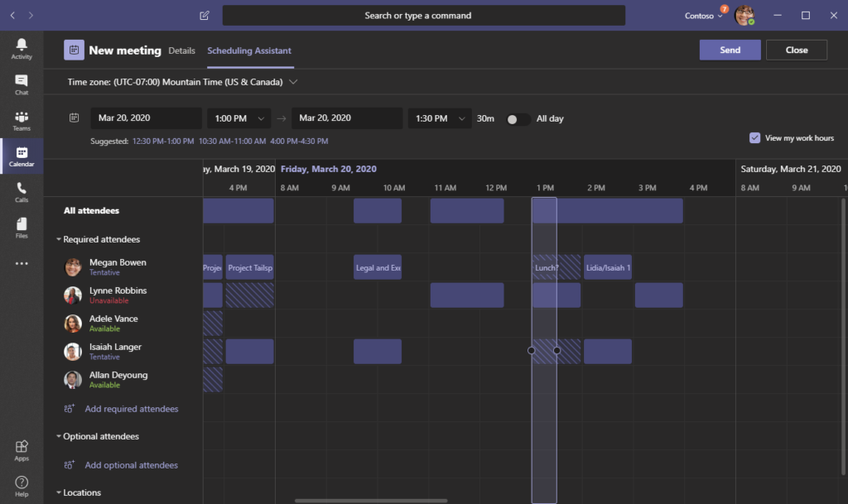Image resolution: width=848 pixels, height=504 pixels.
Task: Open the Calendar app icon
Action: click(x=22, y=156)
